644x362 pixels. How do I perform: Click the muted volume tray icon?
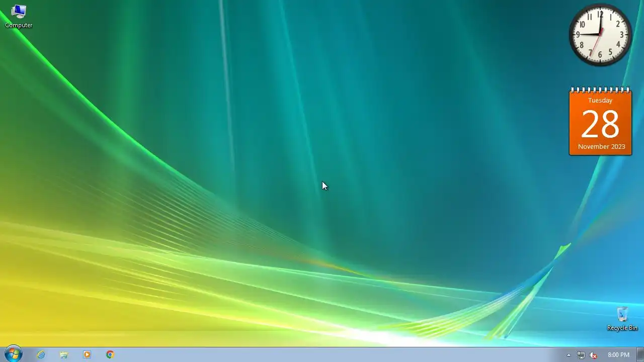point(593,355)
